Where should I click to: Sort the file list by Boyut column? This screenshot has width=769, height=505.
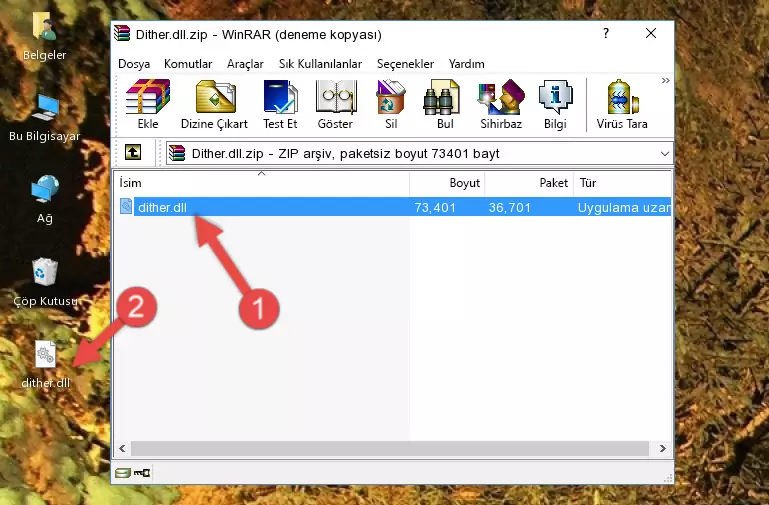coord(447,183)
